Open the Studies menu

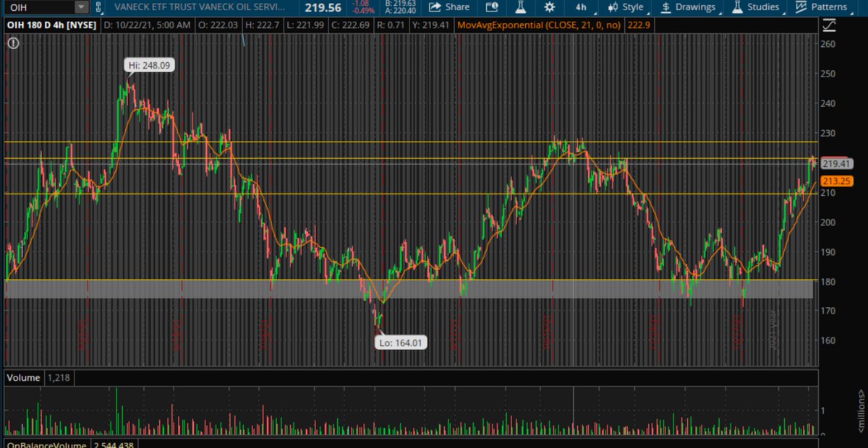755,7
